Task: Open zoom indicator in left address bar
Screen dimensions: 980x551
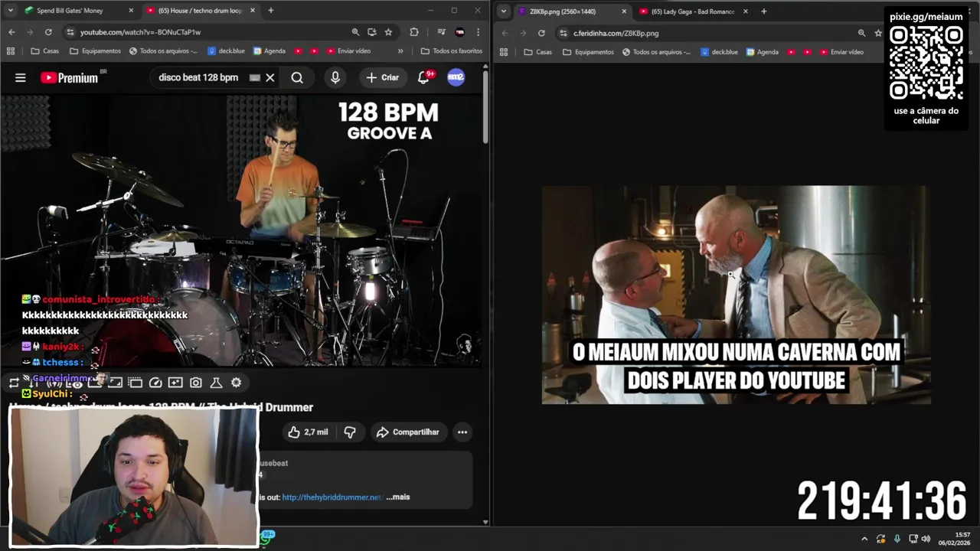Action: [x=355, y=32]
